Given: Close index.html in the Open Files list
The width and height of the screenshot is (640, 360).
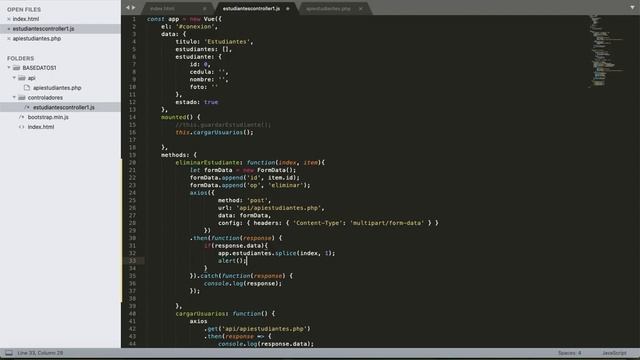Looking at the screenshot, I should coord(9,19).
